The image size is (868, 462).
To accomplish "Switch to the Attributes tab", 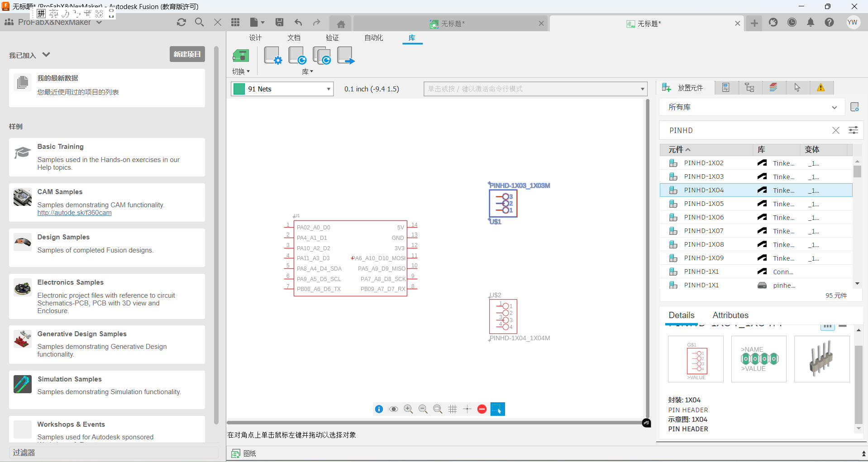I will coord(730,315).
